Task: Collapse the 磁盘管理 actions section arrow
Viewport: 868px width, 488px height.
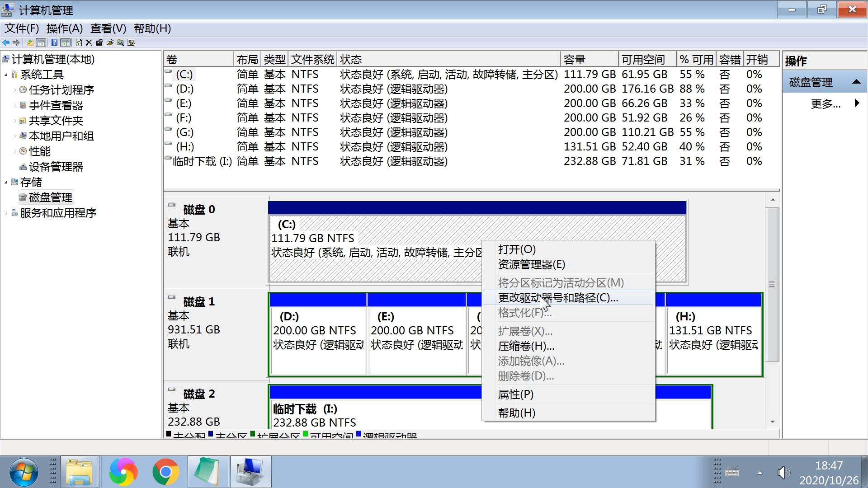Action: pos(856,82)
